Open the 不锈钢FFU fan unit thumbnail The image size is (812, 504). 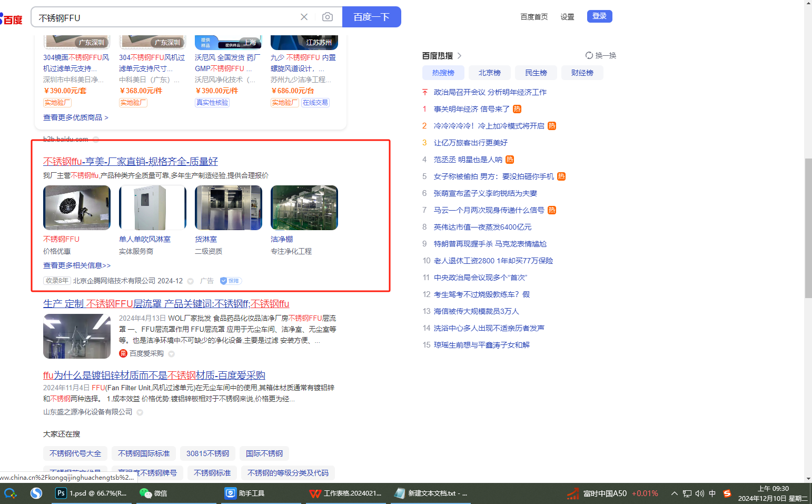pos(77,207)
